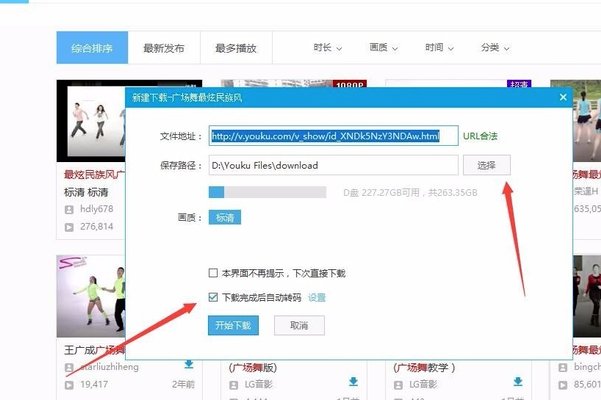
Task: Click uploader name hdly678
Action: [x=97, y=209]
